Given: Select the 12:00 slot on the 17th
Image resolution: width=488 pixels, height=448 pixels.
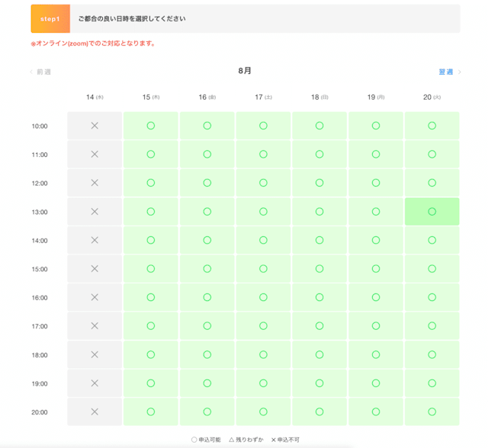Looking at the screenshot, I should click(x=263, y=183).
